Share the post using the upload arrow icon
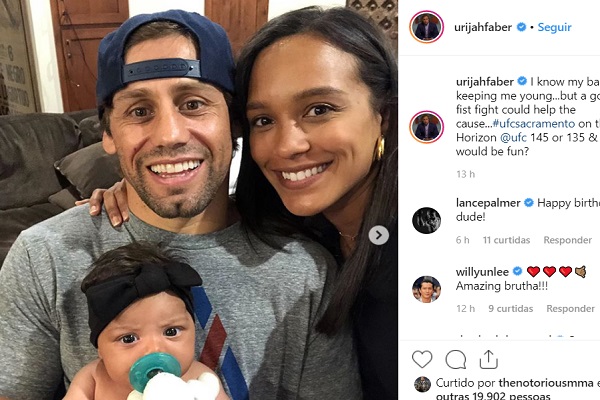This screenshot has height=400, width=600. coord(488,359)
